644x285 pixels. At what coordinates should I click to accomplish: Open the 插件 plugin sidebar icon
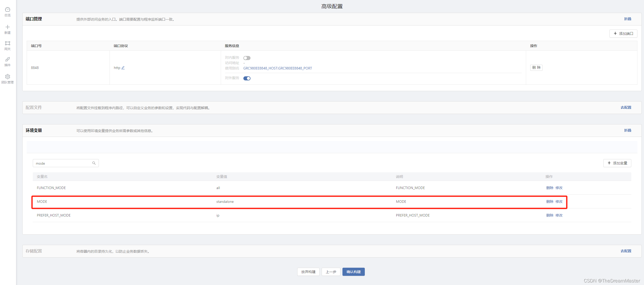[8, 62]
